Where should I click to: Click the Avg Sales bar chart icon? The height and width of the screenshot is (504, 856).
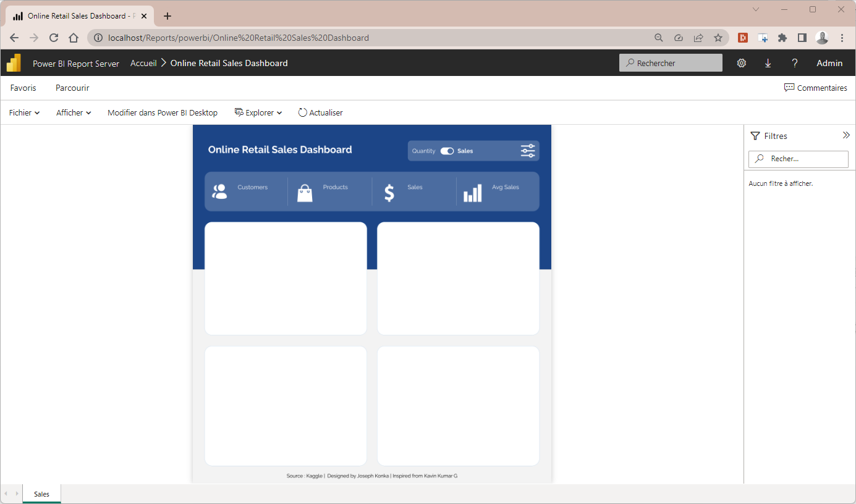point(473,193)
